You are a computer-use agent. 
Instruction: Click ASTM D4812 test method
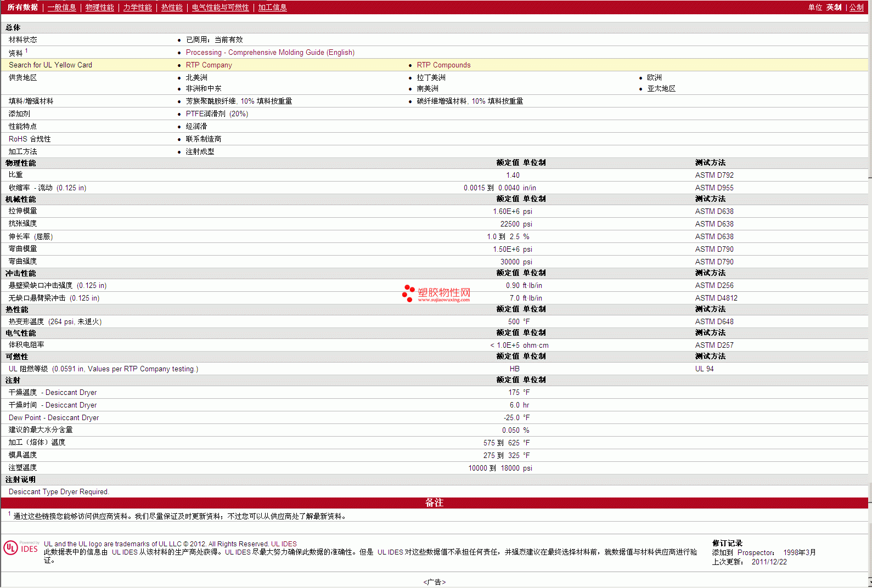pyautogui.click(x=716, y=298)
